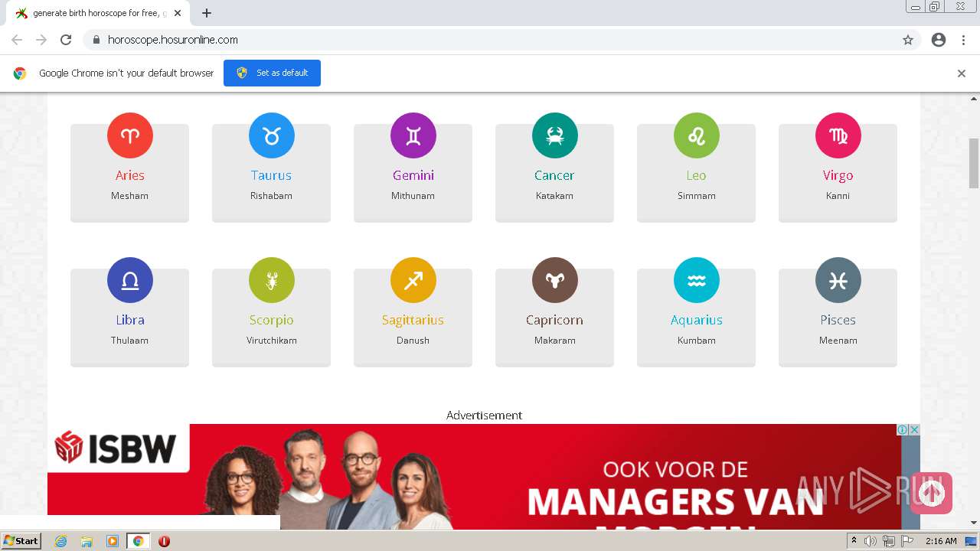
Task: Select the Aquarius sign name
Action: click(697, 320)
